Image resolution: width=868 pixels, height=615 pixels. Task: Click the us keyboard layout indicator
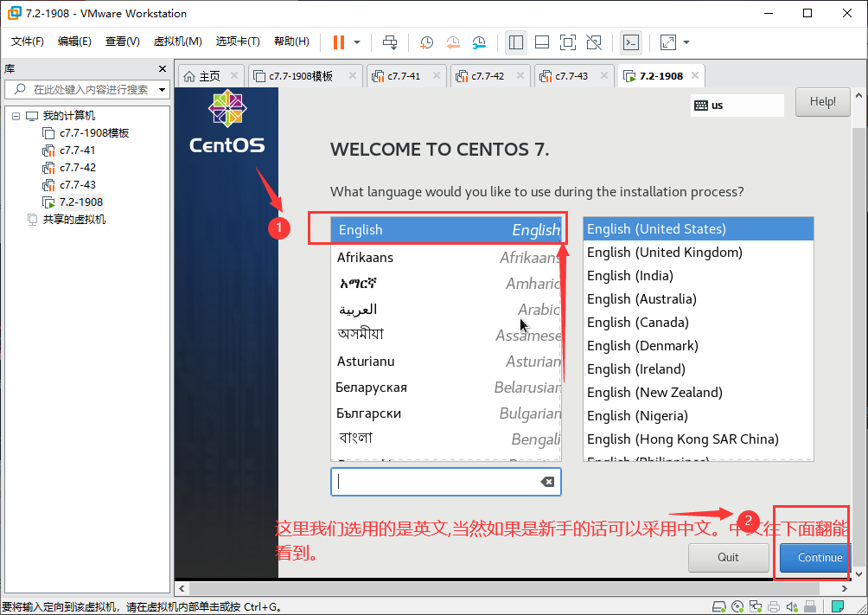[737, 106]
